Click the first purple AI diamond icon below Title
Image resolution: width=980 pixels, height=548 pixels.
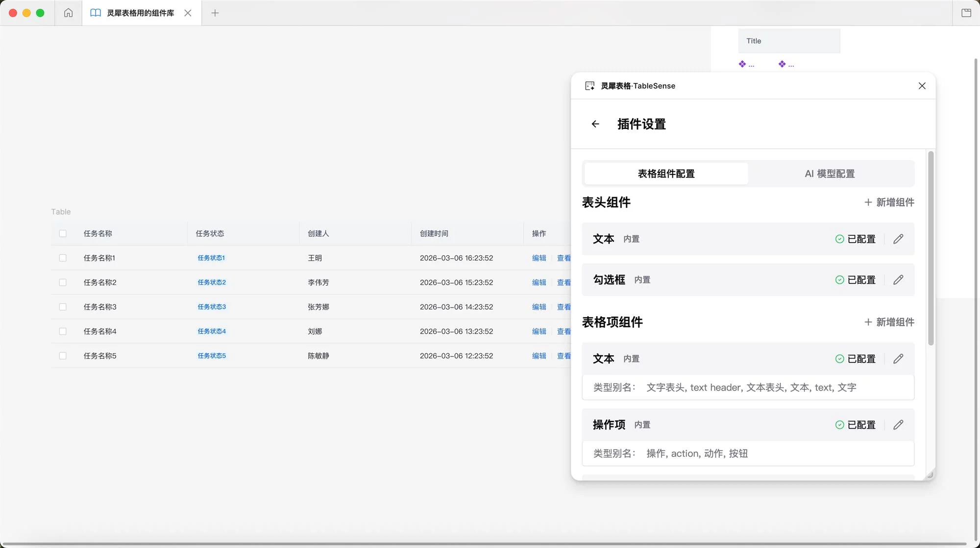tap(743, 64)
